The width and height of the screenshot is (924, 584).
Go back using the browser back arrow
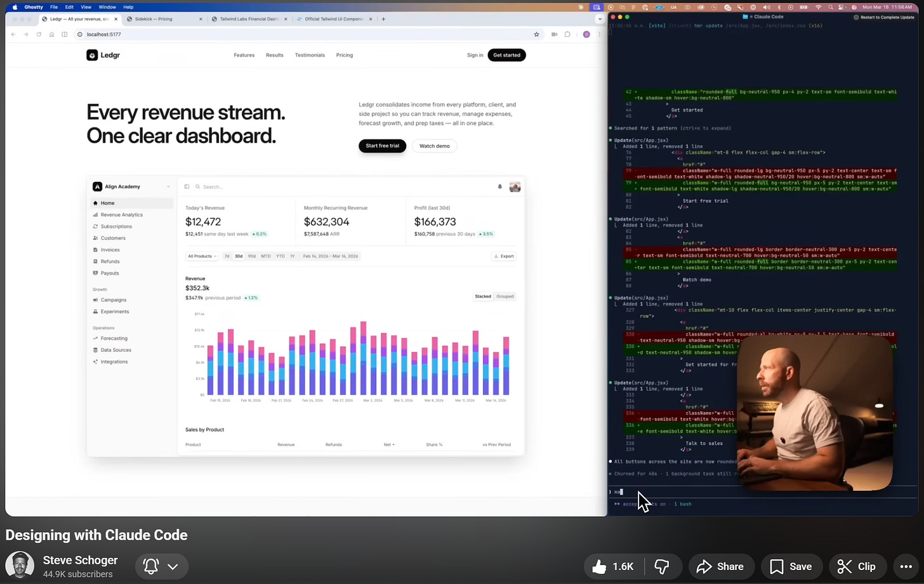pos(13,34)
